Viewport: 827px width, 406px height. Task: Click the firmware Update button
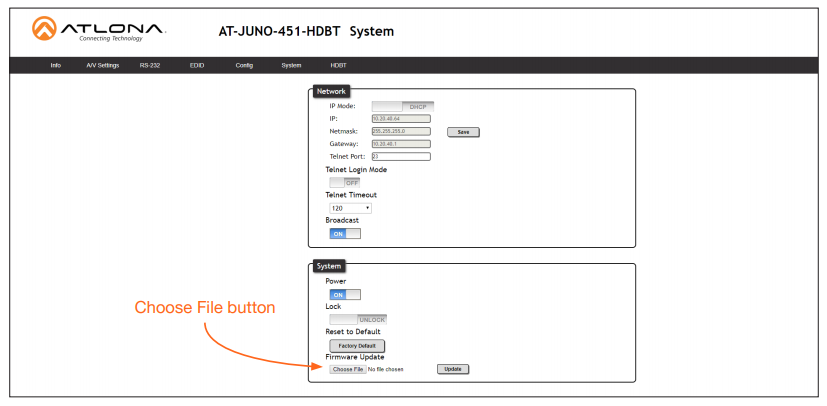453,369
